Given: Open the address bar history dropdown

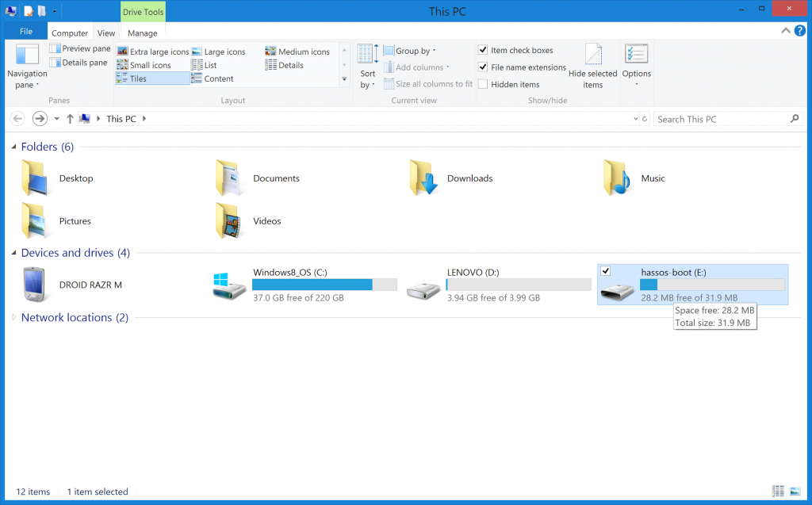Looking at the screenshot, I should click(x=635, y=119).
